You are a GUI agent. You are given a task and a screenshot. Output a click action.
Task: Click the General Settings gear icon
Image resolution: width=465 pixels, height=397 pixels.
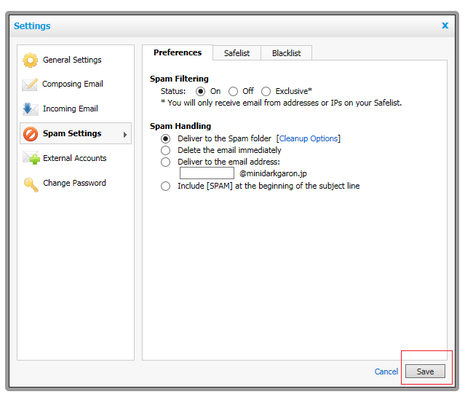[30, 60]
